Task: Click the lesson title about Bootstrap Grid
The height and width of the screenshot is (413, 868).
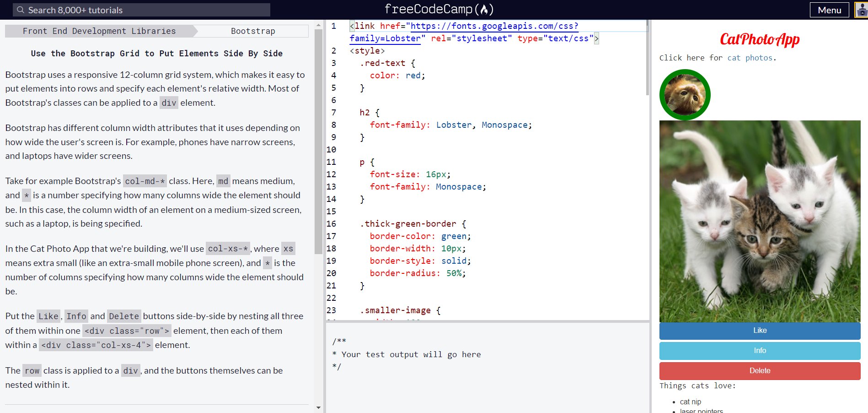Action: 157,54
